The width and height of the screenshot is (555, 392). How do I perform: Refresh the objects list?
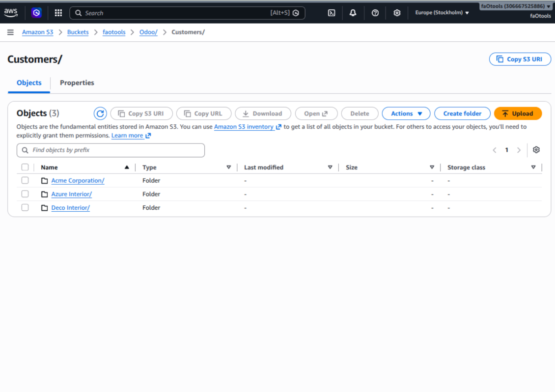coord(100,113)
